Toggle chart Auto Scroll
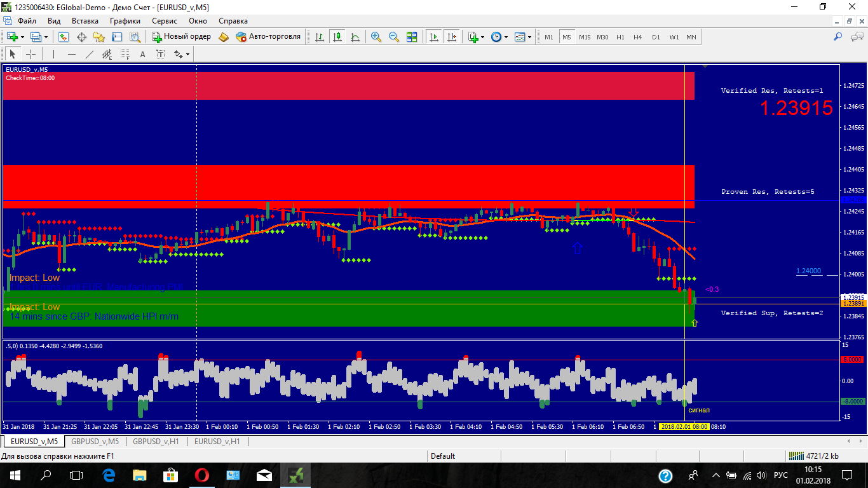Viewport: 868px width, 488px height. pos(434,37)
